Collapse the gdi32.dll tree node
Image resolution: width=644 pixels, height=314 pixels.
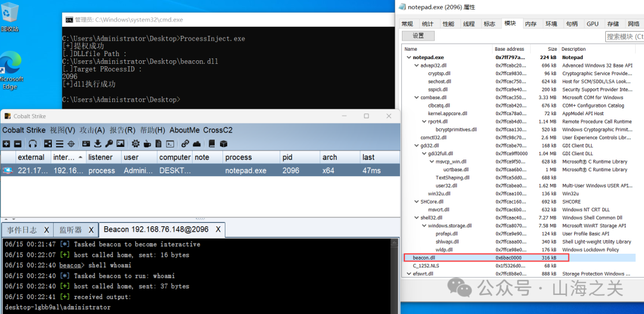[x=416, y=146]
